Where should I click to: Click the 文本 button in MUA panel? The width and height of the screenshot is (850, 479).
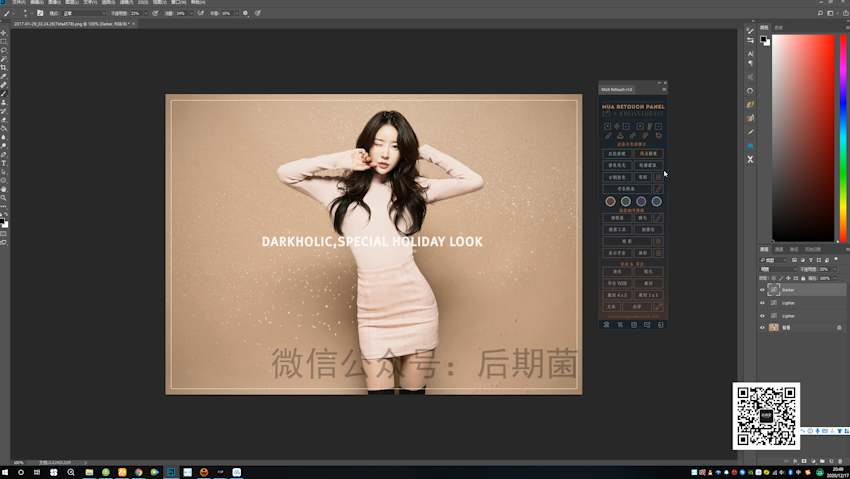pos(611,307)
